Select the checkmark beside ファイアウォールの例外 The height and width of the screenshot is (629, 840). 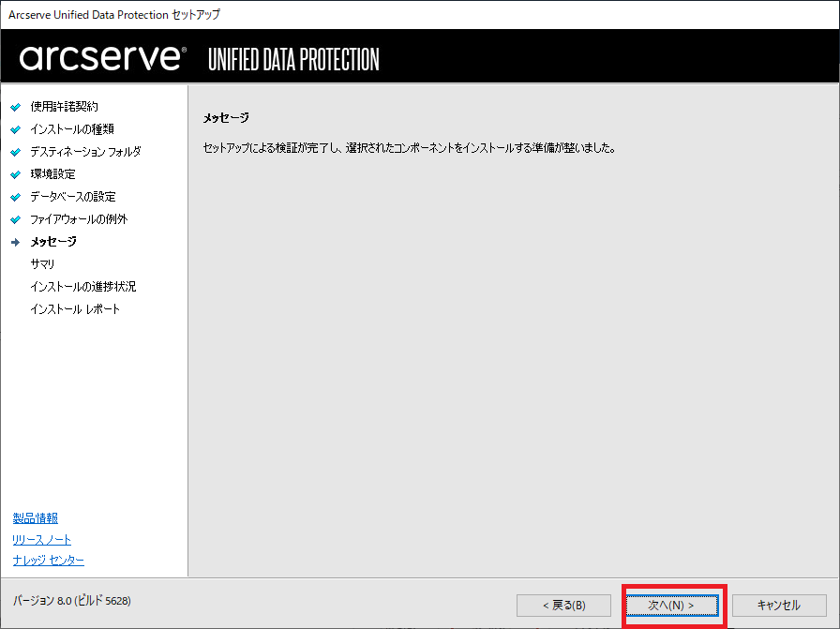16,219
